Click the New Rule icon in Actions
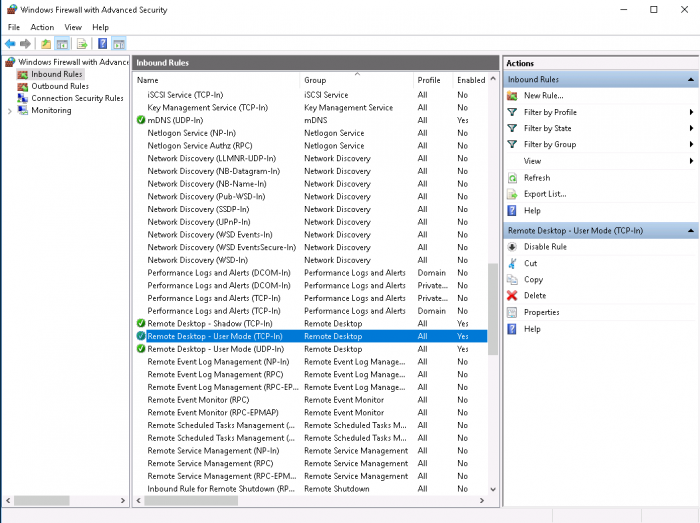 (512, 95)
